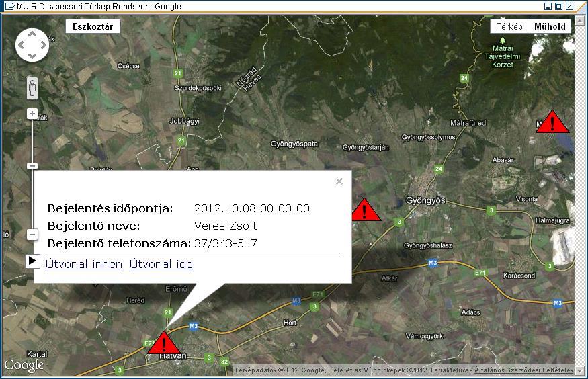Click the zoom slider handle

[32, 166]
